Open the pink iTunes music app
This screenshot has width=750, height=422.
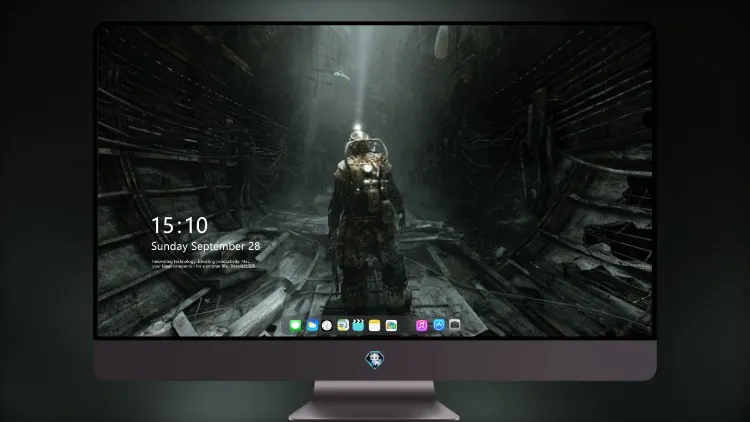coord(421,326)
